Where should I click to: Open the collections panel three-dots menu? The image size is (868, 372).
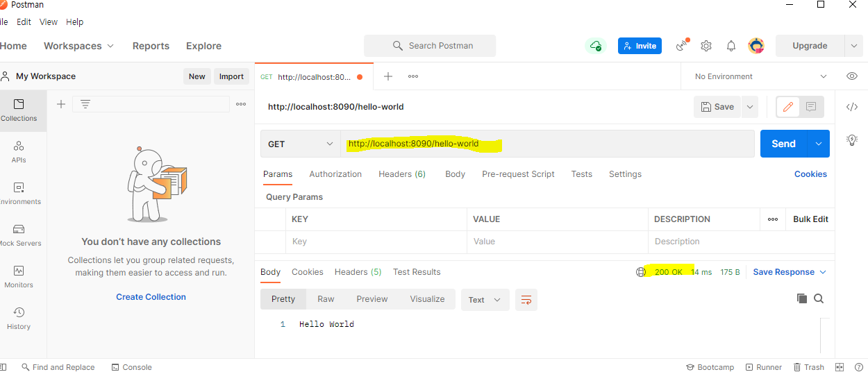(241, 104)
